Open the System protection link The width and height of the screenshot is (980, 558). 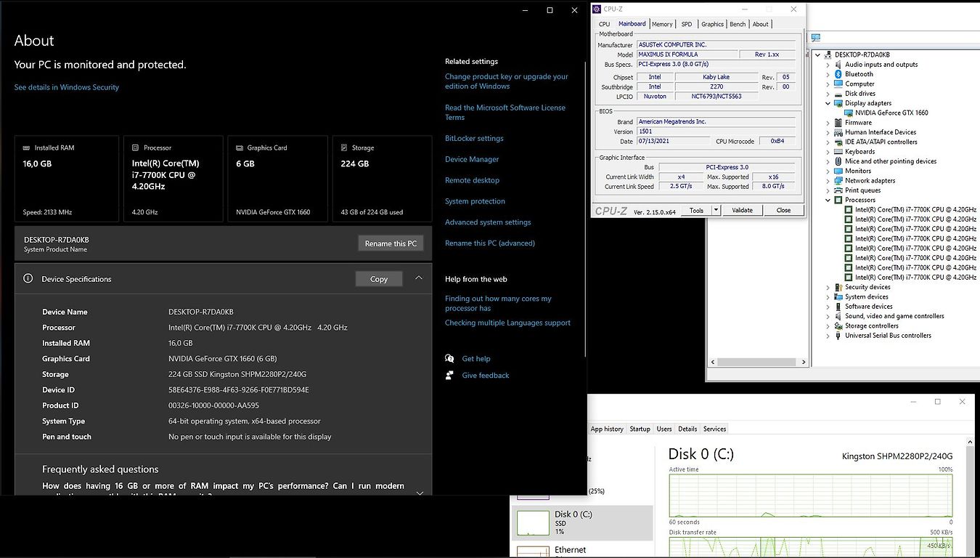coord(475,201)
